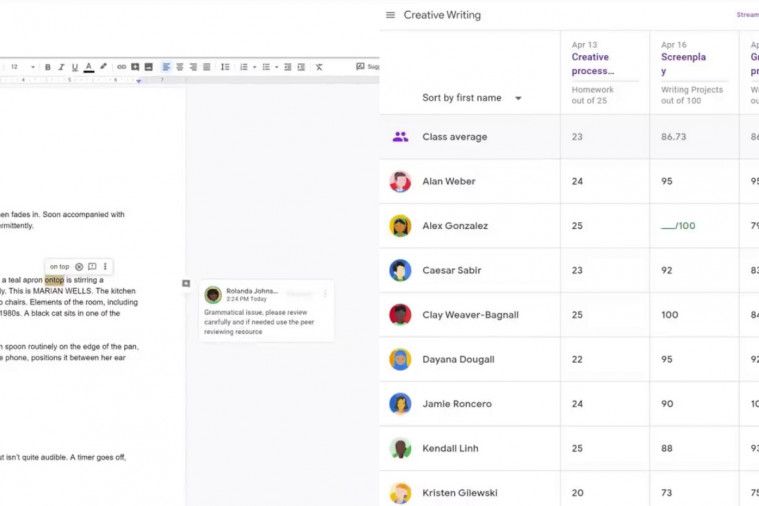This screenshot has width=759, height=506.
Task: Click Jamie Roncero's avatar
Action: 400,404
